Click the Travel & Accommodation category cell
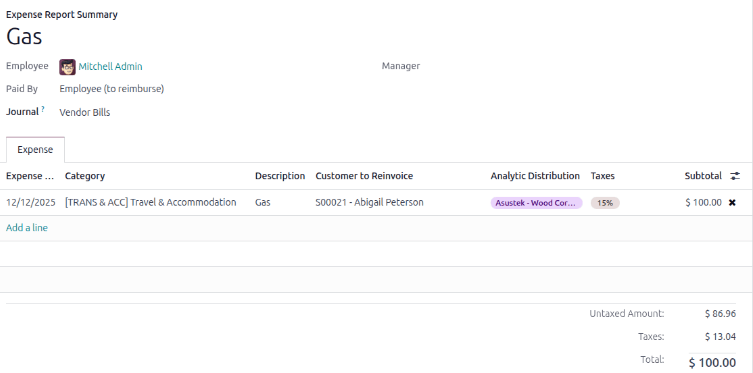 pos(151,203)
